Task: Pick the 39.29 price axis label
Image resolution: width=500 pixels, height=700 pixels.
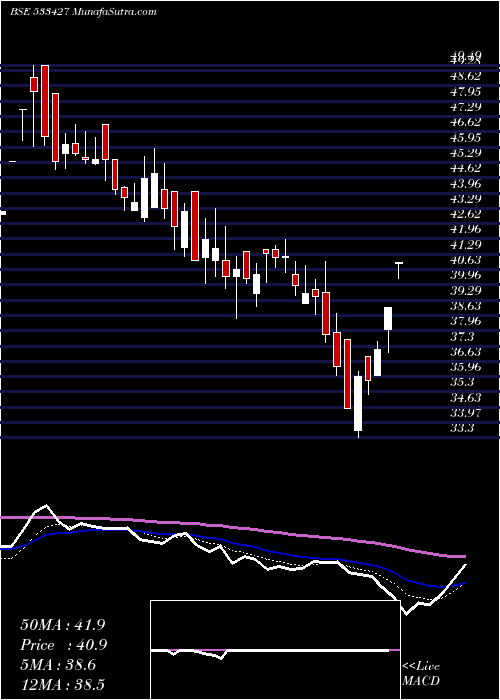Action: click(x=466, y=290)
